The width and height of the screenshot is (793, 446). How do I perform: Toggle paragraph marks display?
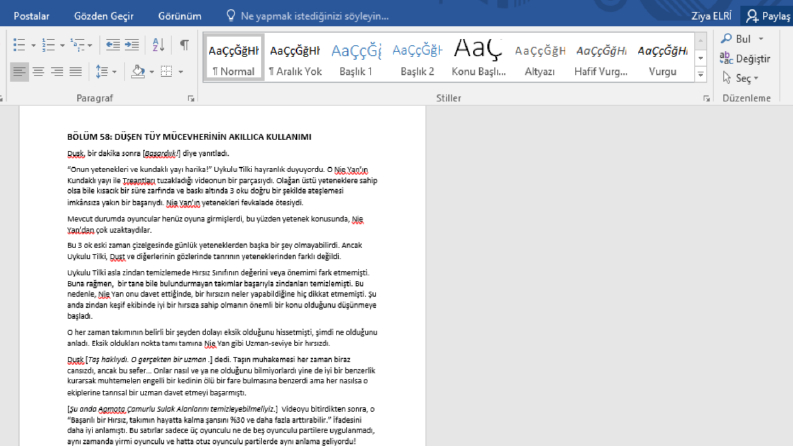coord(185,45)
